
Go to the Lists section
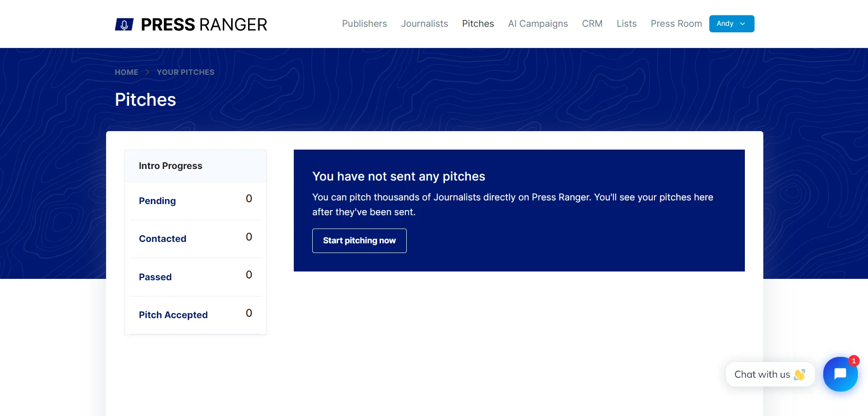tap(626, 24)
